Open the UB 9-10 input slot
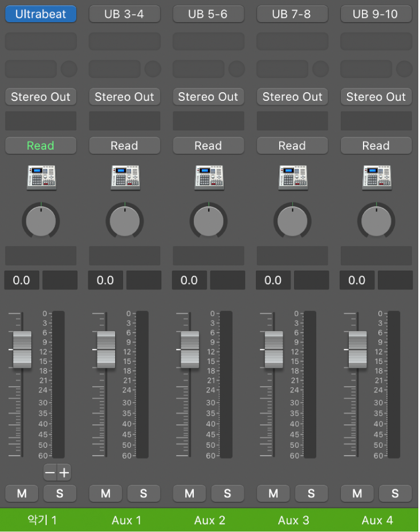The image size is (420, 532). coord(376,14)
